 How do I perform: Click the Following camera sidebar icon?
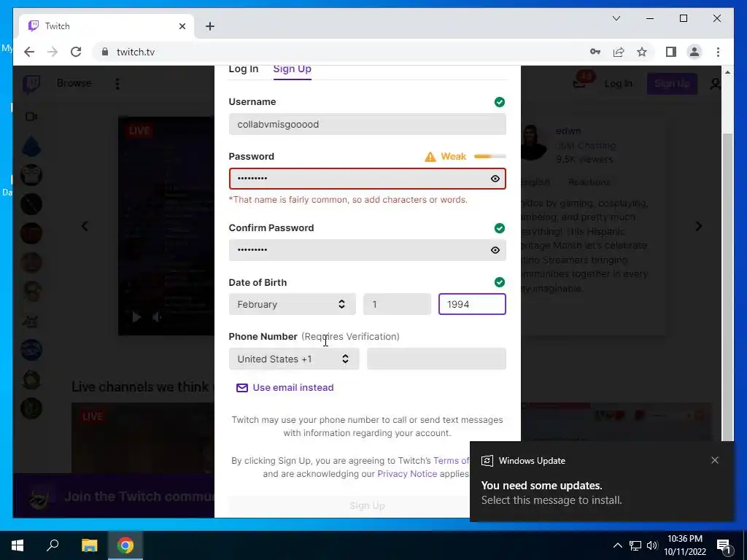[x=31, y=117]
